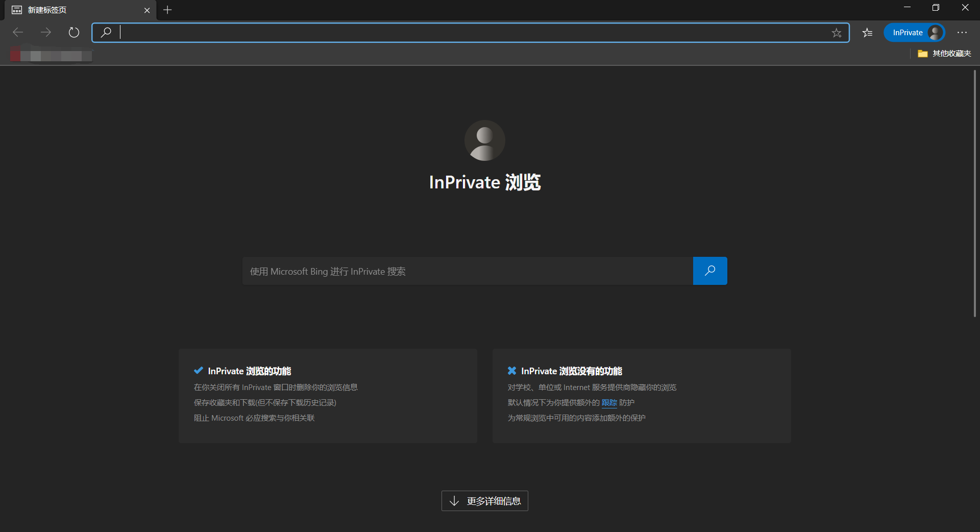The image size is (980, 532).
Task: Click the blue Bing search magnifier button
Action: pos(709,271)
